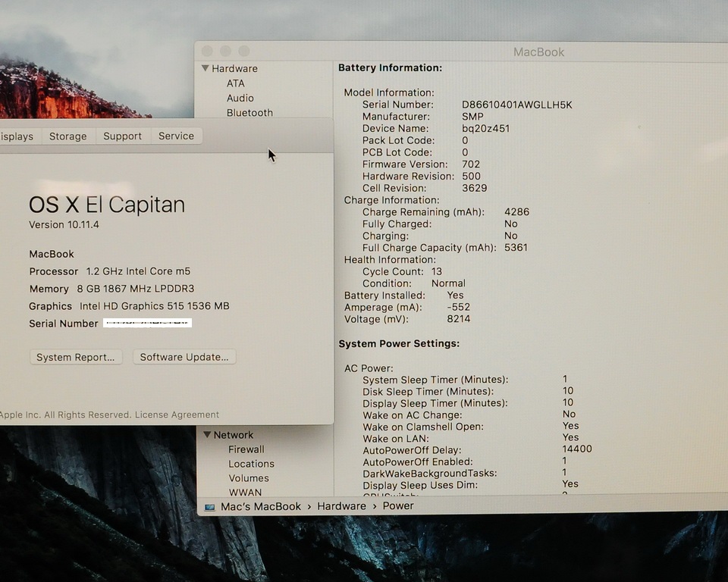Click the Condition value Normal
Viewport: 728px width, 582px height.
(448, 283)
